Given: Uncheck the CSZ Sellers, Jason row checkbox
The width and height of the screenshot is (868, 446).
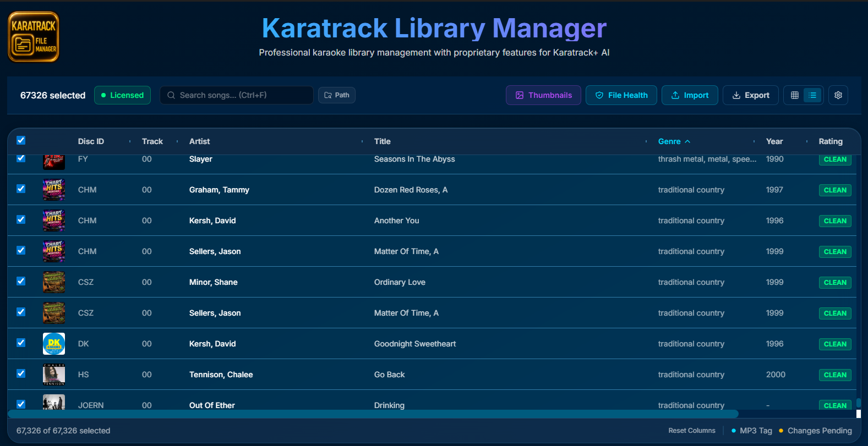Looking at the screenshot, I should coord(21,312).
